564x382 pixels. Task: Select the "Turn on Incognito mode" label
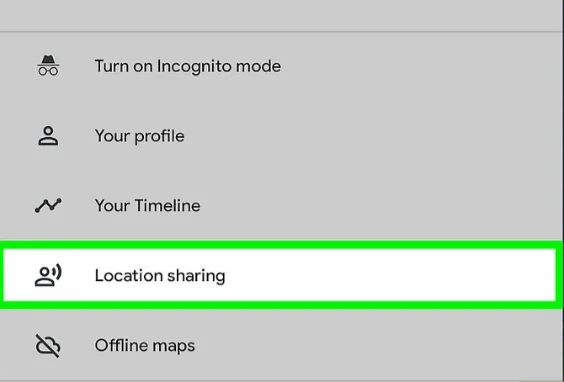pyautogui.click(x=187, y=66)
